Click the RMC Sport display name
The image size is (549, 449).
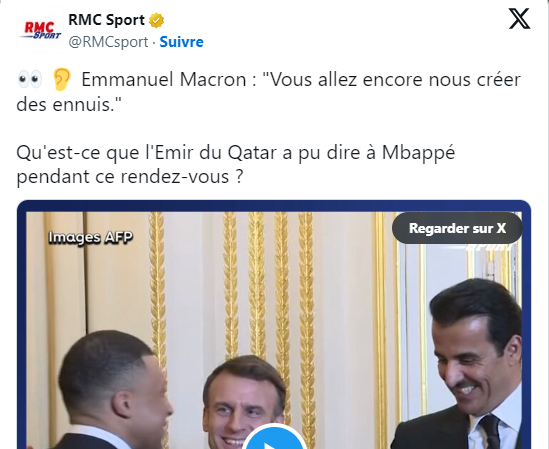(106, 20)
